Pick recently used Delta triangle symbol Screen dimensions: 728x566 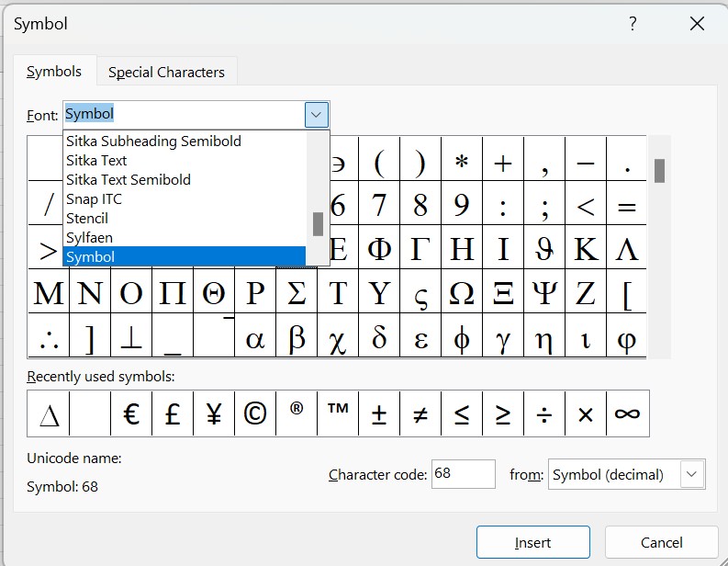click(49, 413)
